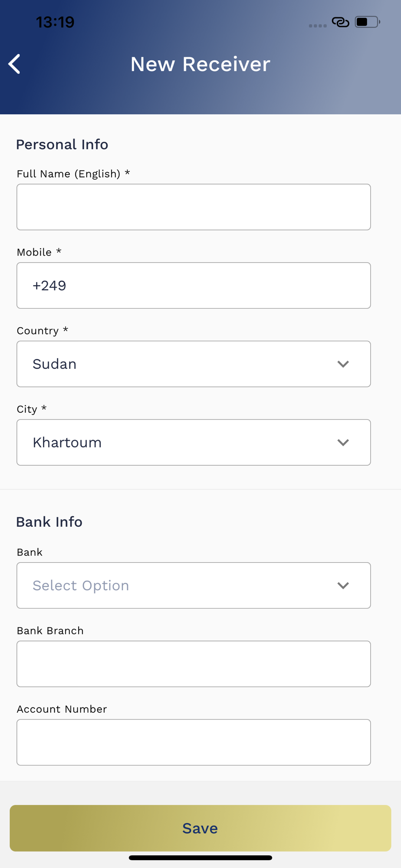Tap the Personal Info heading
This screenshot has height=868, width=401.
(x=62, y=145)
